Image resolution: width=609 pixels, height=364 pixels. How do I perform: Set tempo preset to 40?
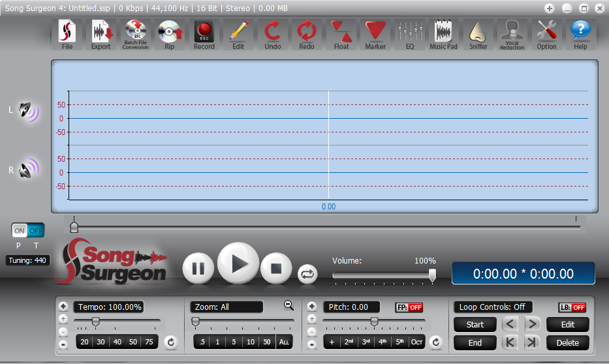point(117,342)
